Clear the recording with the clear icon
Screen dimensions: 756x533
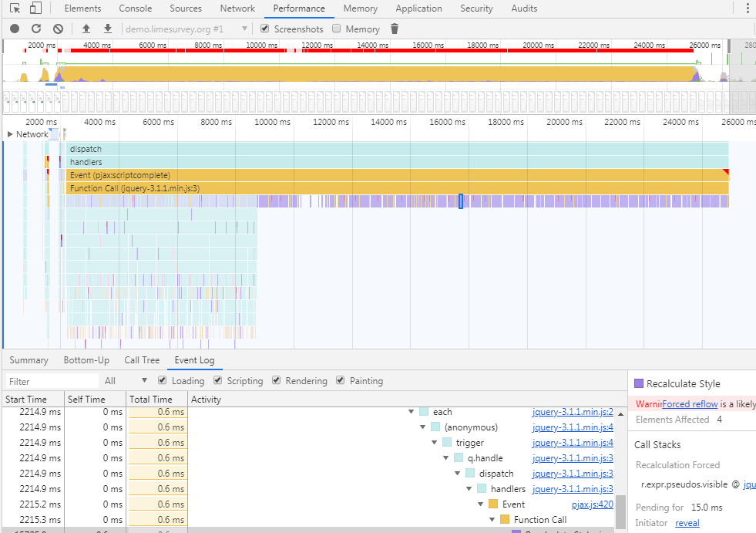coord(58,29)
